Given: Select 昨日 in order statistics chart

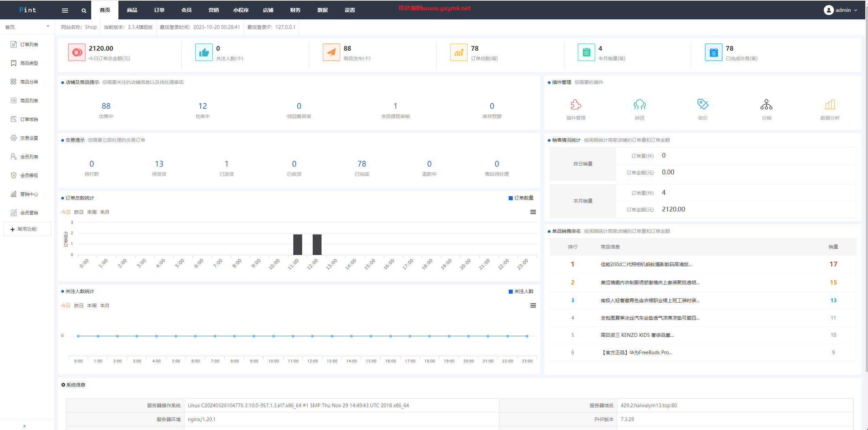Looking at the screenshot, I should pyautogui.click(x=79, y=212).
